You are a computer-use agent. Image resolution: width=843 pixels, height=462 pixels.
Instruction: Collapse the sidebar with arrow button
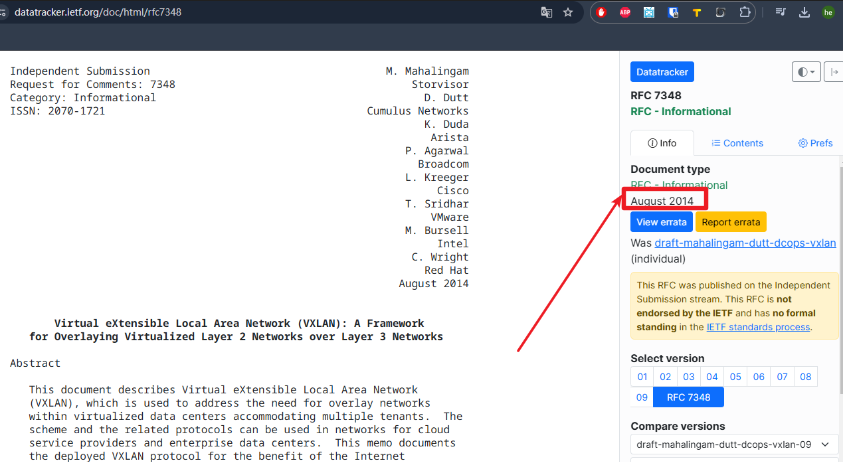[834, 72]
